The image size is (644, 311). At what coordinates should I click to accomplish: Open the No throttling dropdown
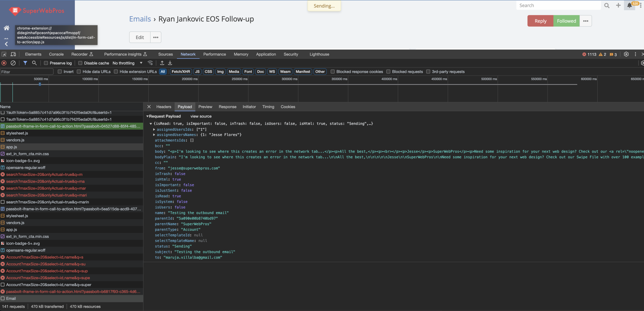pos(127,63)
